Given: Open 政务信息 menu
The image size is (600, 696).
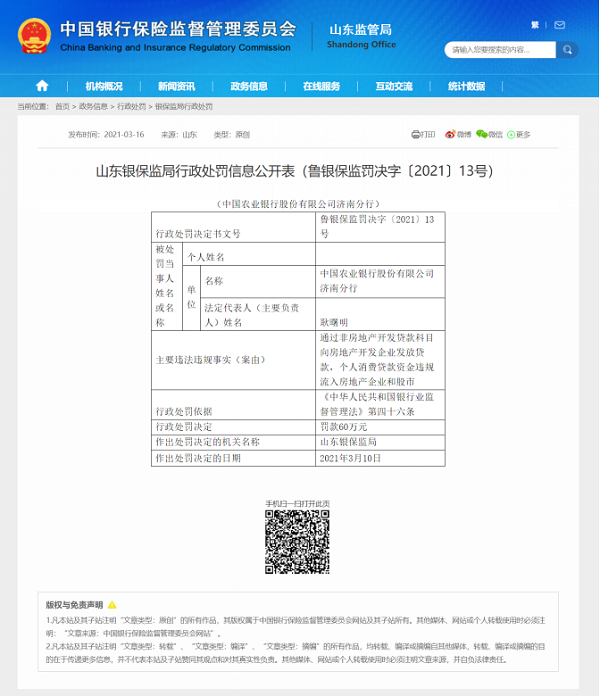Looking at the screenshot, I should (x=249, y=86).
